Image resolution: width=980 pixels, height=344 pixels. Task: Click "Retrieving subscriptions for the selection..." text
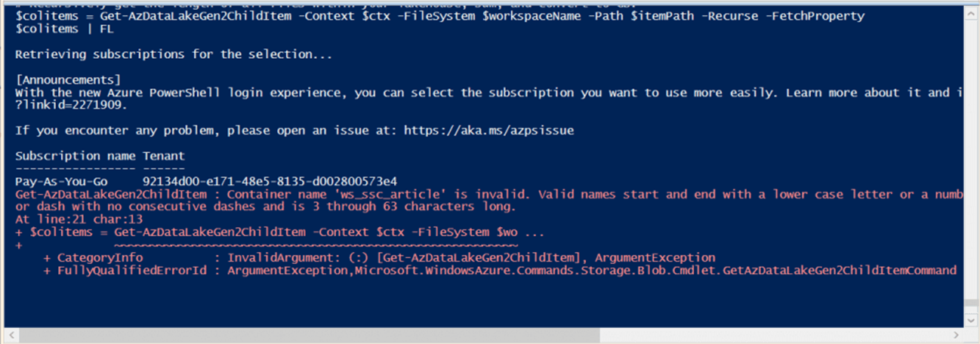(173, 54)
